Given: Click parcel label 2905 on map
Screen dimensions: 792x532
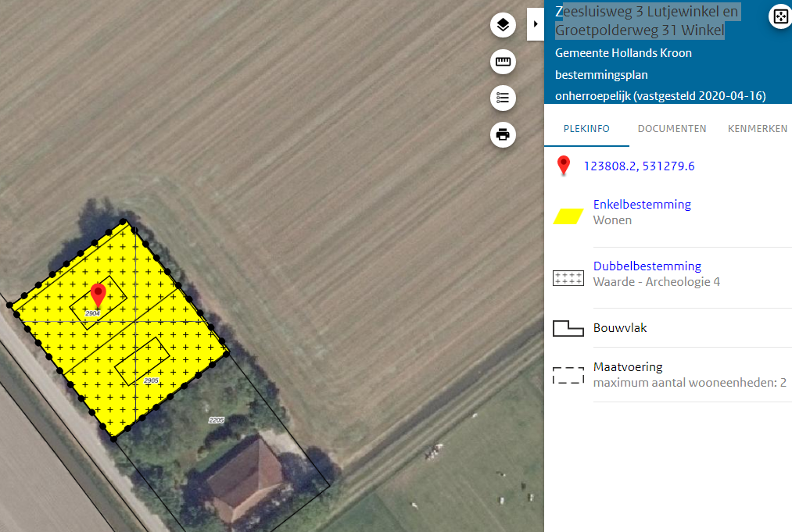Looking at the screenshot, I should pyautogui.click(x=152, y=381).
